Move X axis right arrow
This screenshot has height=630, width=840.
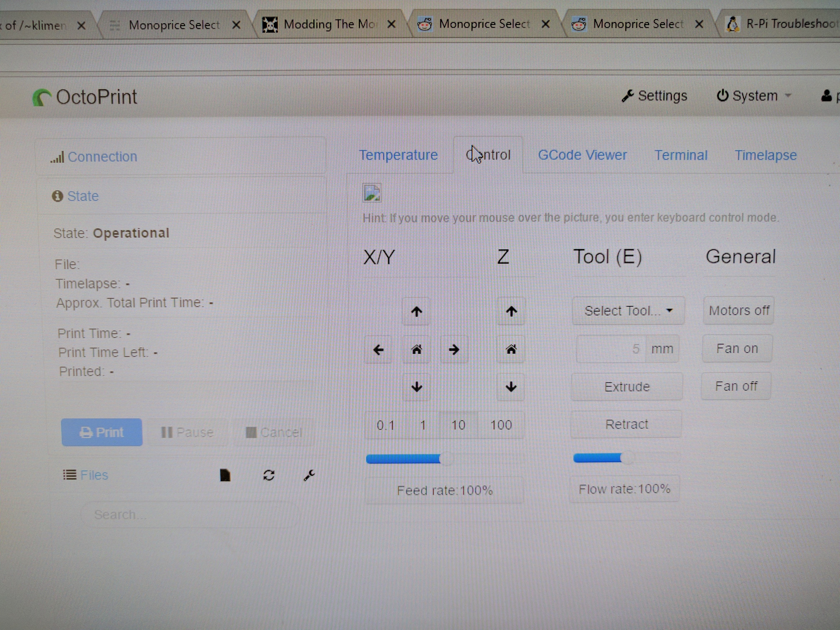(x=454, y=350)
